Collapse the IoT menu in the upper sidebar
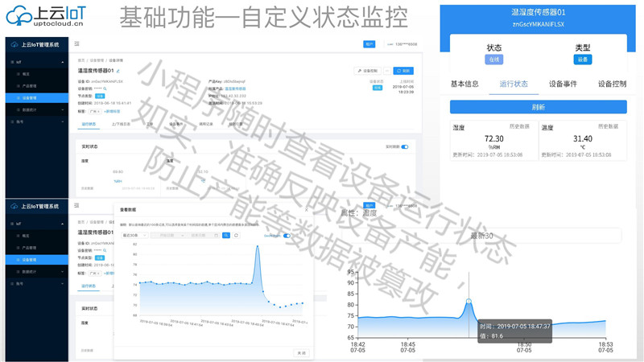Screen dimensions: 644x362 tap(62, 62)
